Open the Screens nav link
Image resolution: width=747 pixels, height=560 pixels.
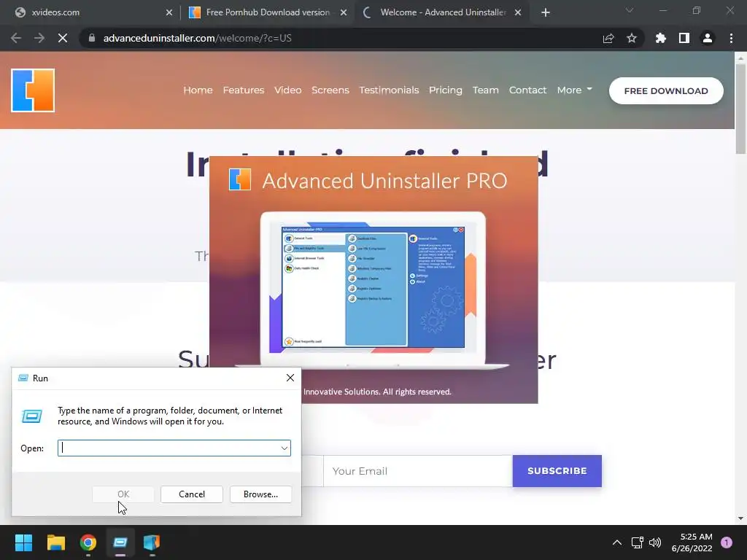point(330,90)
